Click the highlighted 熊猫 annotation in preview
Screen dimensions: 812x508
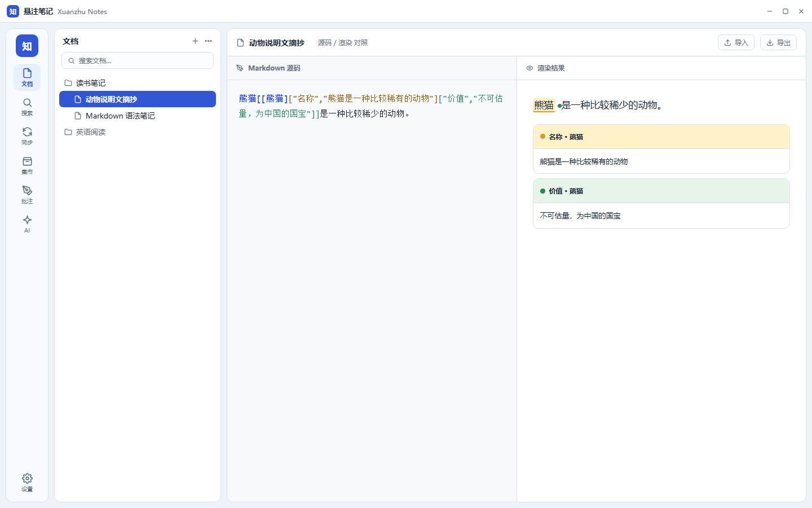(544, 105)
